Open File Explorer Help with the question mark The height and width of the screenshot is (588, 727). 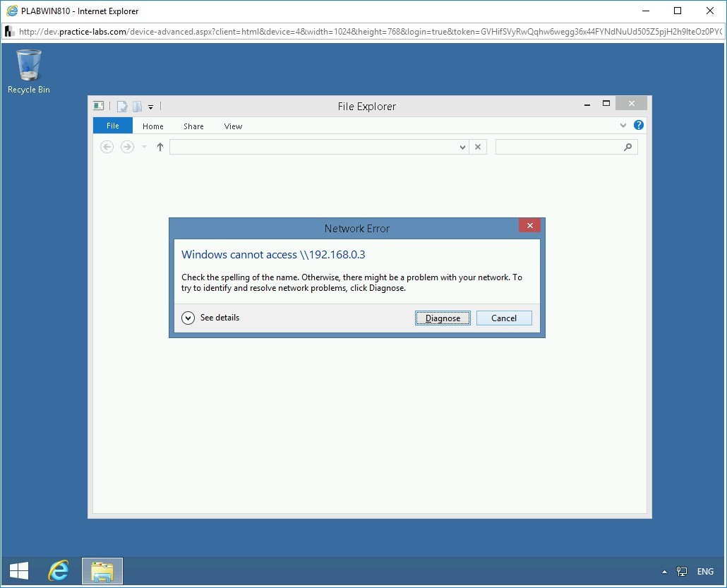click(638, 125)
